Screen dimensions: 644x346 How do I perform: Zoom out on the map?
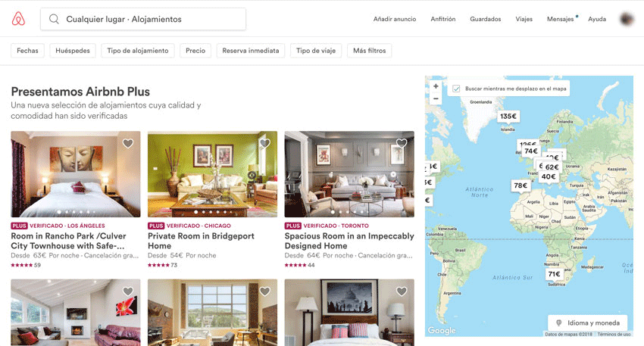(436, 98)
